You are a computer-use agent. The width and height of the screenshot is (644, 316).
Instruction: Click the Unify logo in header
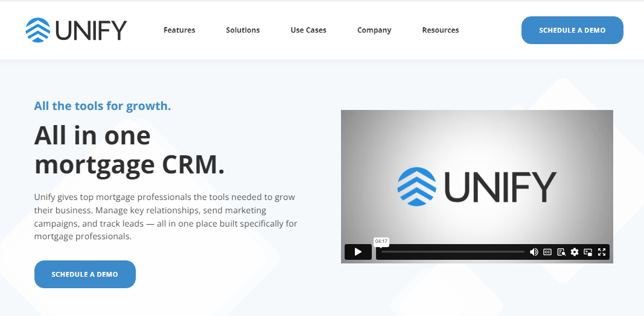(77, 30)
